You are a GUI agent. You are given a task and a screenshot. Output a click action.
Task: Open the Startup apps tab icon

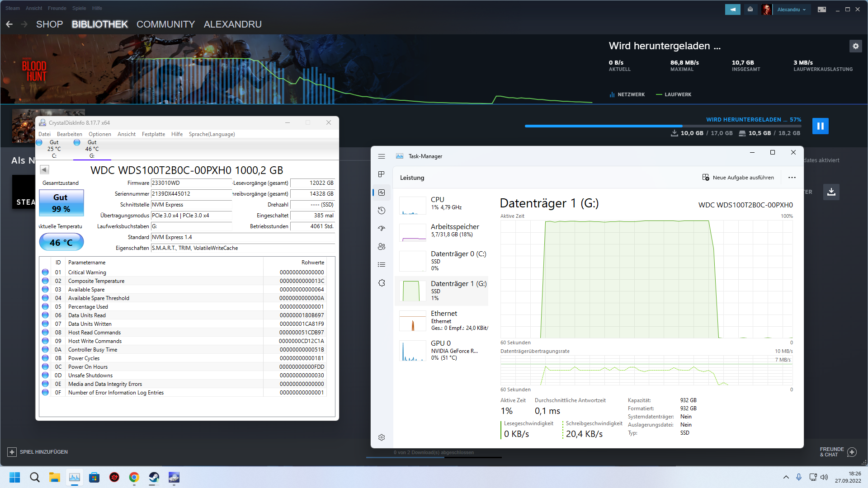pos(382,229)
